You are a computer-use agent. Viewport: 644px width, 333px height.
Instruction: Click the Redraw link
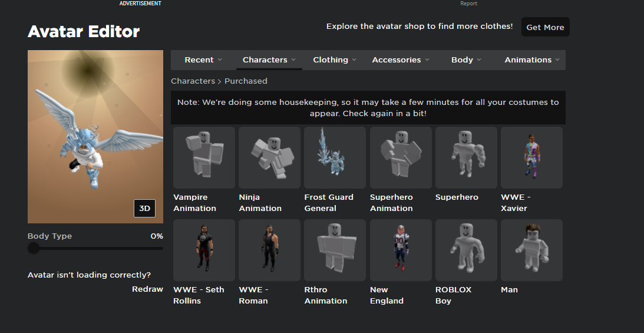coord(147,289)
